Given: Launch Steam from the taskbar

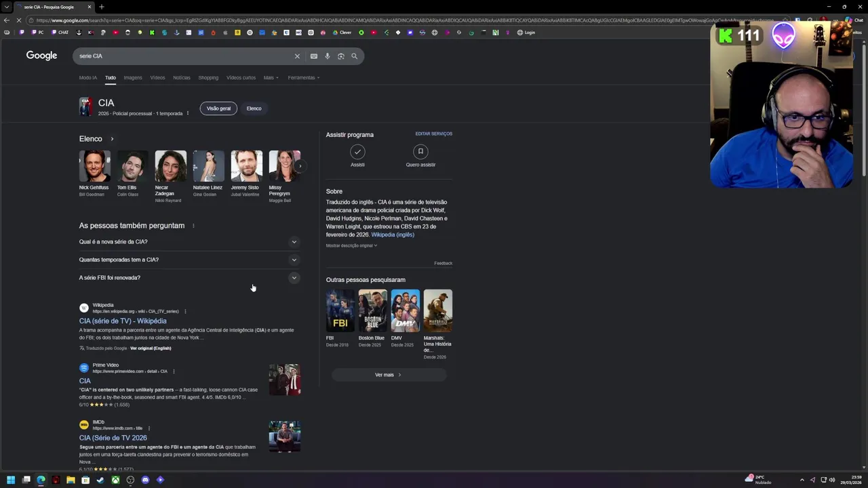Looking at the screenshot, I should tap(100, 480).
